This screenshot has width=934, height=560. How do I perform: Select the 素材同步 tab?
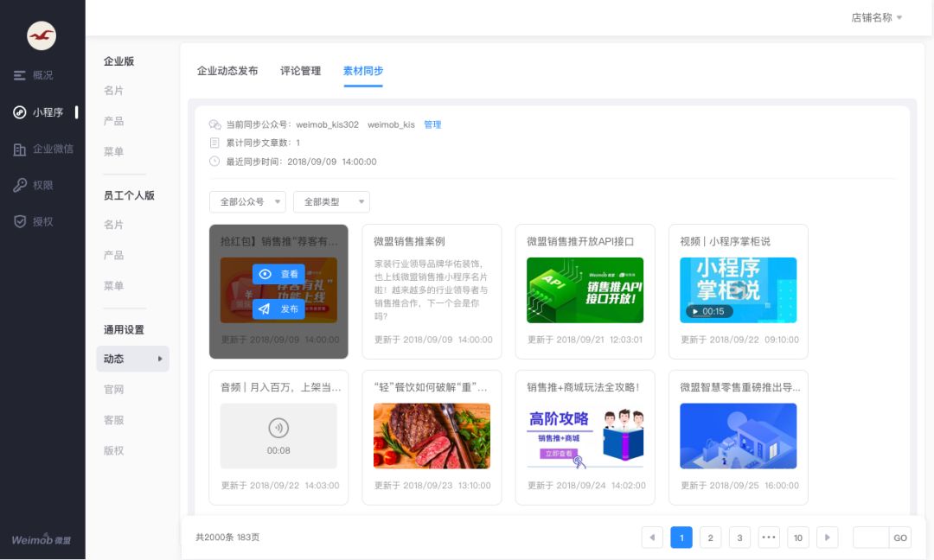(x=363, y=71)
